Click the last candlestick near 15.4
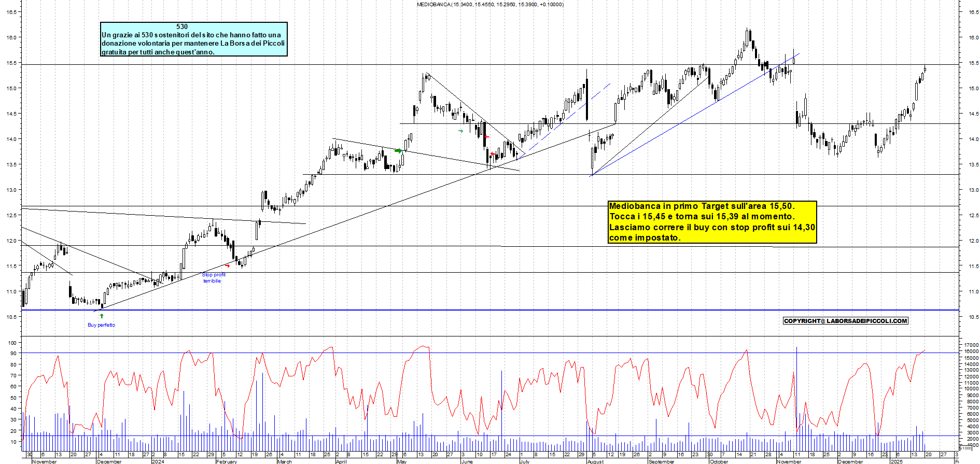The height and width of the screenshot is (464, 980). tap(925, 69)
